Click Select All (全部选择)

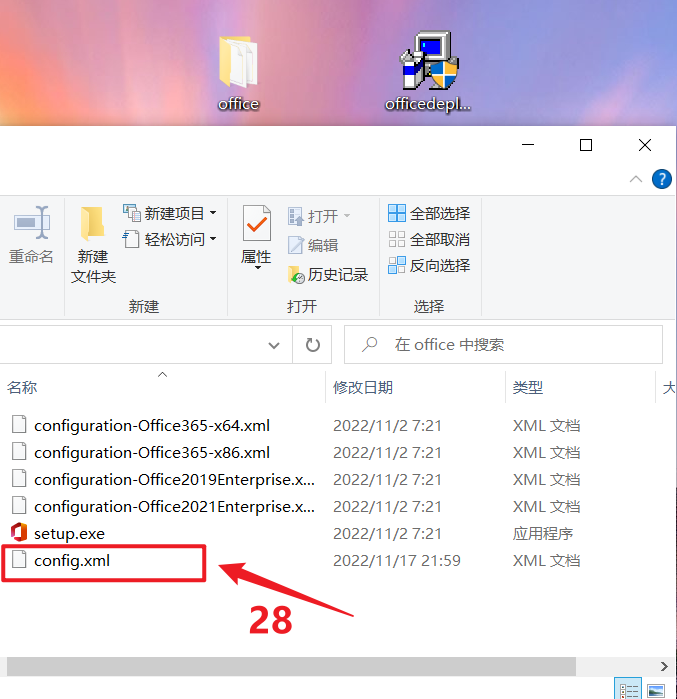[429, 214]
